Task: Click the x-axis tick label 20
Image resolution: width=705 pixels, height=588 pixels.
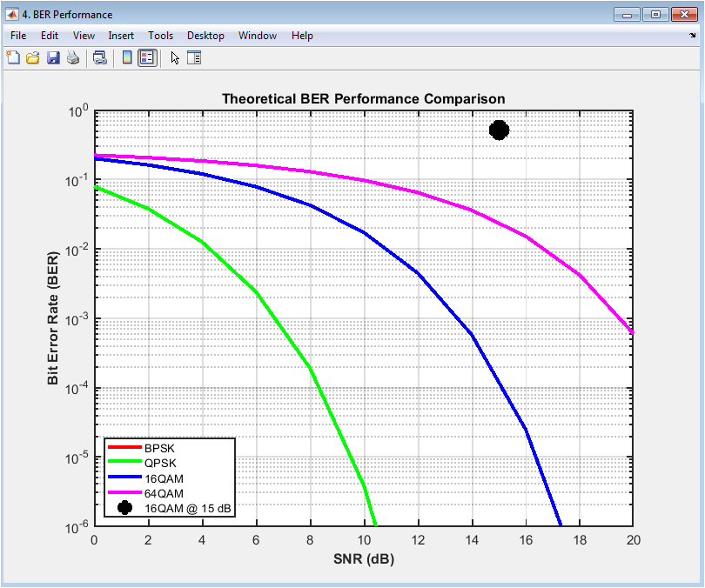Action: coord(633,540)
